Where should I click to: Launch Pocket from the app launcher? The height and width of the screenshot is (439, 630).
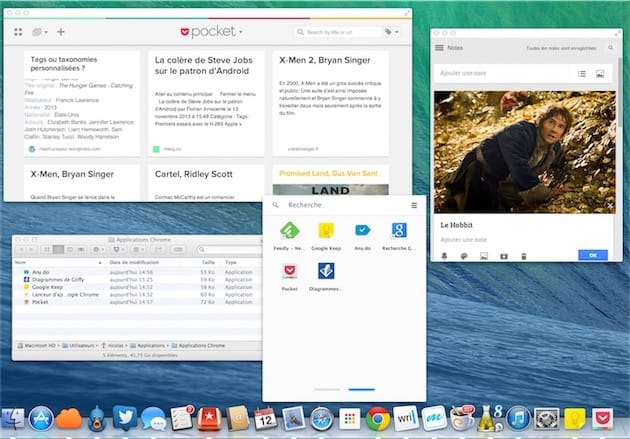tap(289, 276)
